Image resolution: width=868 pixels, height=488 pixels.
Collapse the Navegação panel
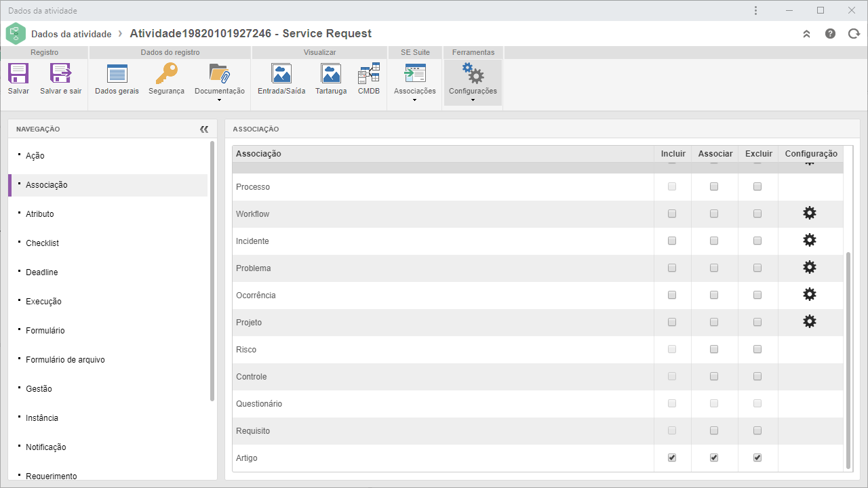(x=204, y=129)
